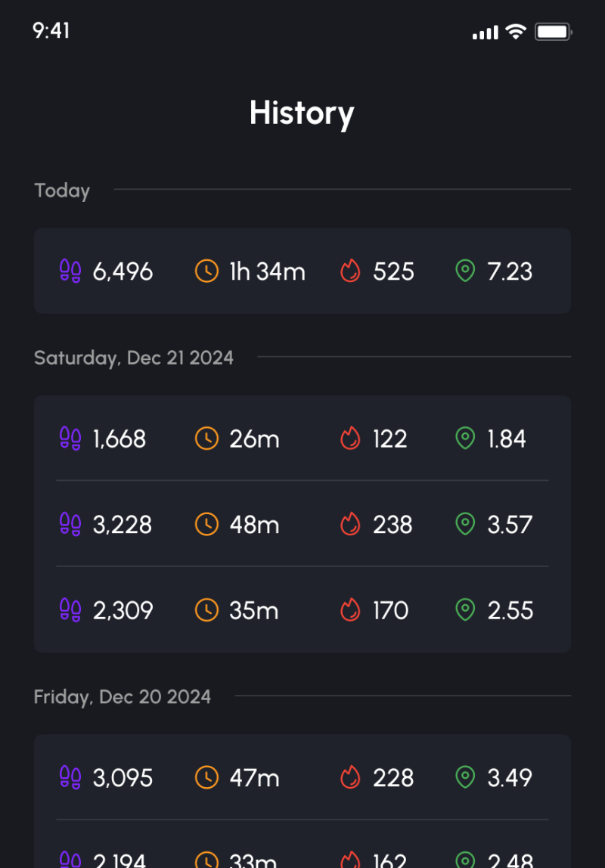Select the Saturday, Dec 21 2024 header
Viewport: 605px width, 868px height.
coord(134,358)
